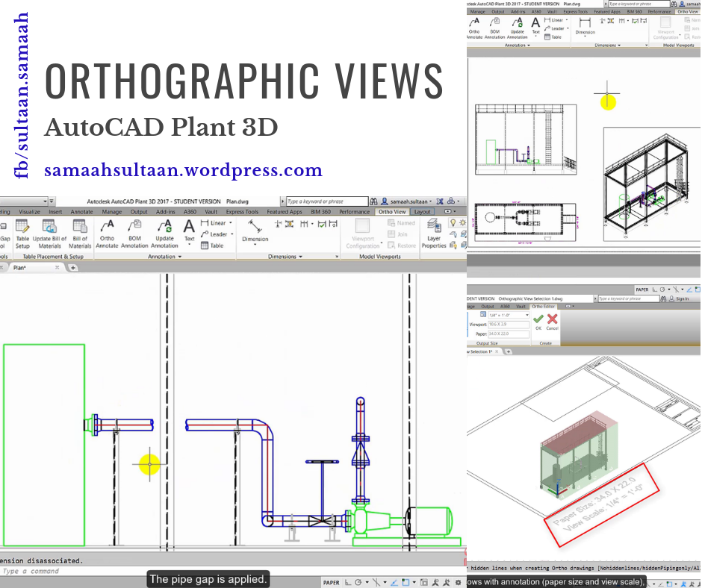The width and height of the screenshot is (702, 588).
Task: Click Named viewports in the pipe-drawing window
Action: 401,223
